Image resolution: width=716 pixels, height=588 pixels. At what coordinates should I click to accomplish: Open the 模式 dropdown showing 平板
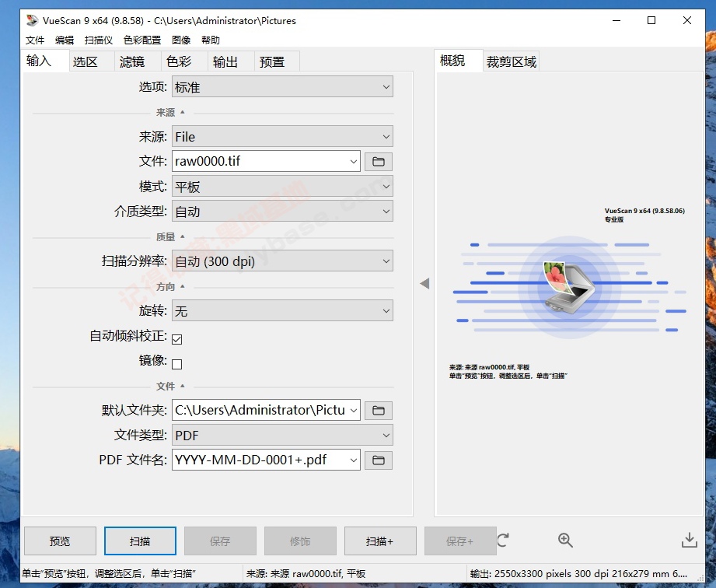click(282, 187)
